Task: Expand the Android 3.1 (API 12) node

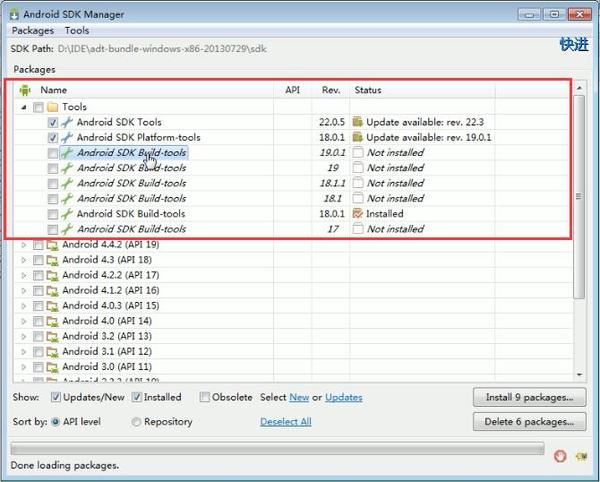Action: (24, 352)
